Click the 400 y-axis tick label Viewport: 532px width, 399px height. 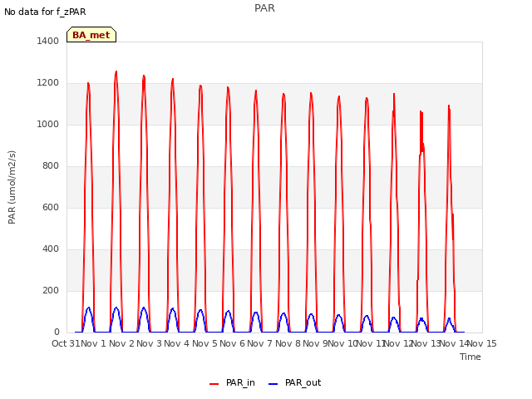51,249
